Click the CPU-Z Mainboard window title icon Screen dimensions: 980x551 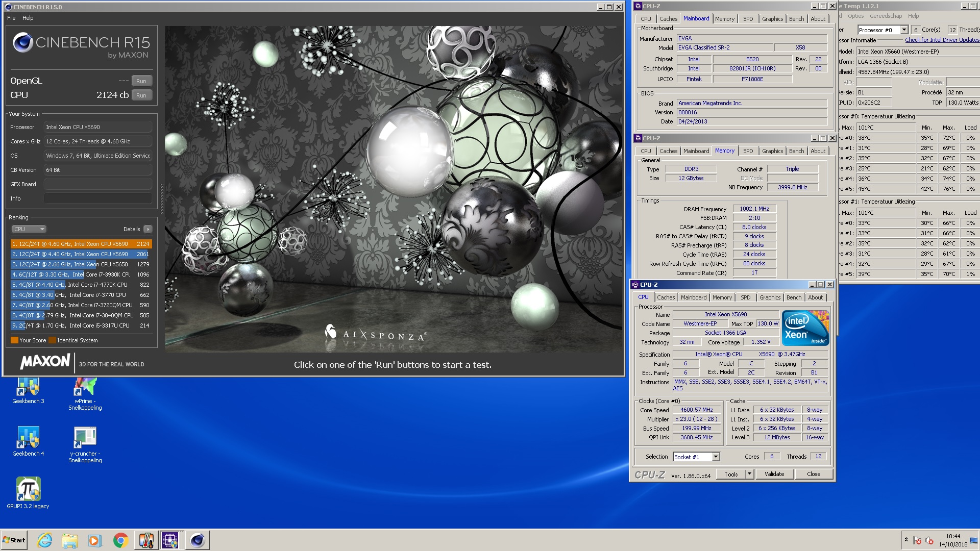pos(638,6)
